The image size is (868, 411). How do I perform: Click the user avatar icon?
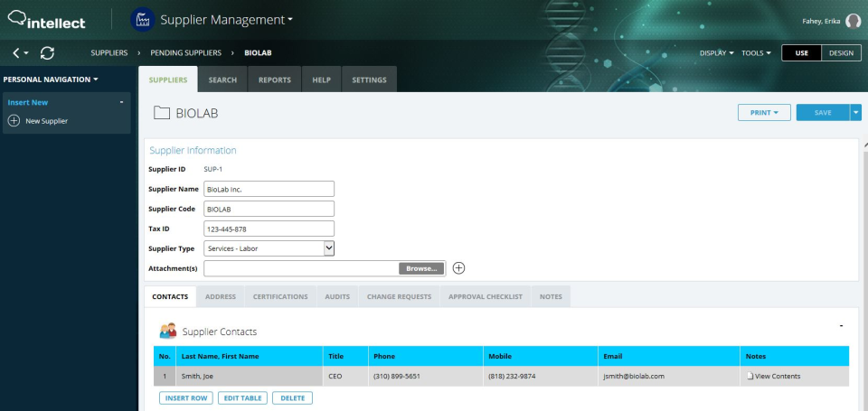[x=853, y=21]
